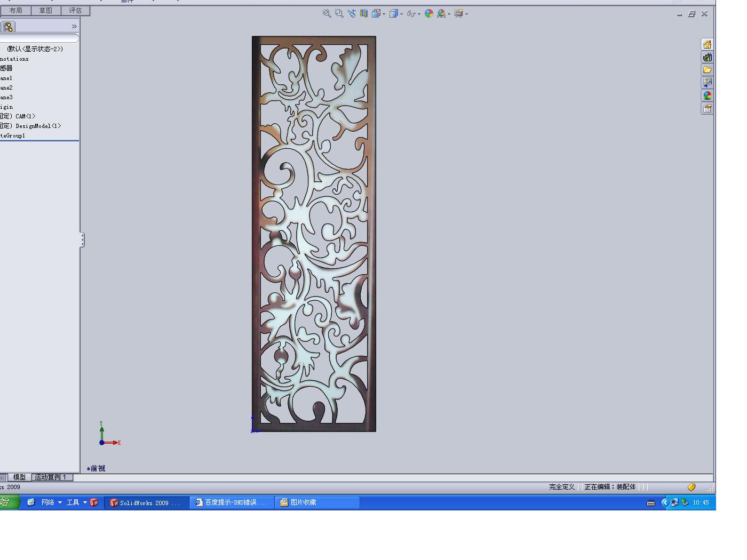Open the Apply Scene icon
747x560 pixels.
441,13
